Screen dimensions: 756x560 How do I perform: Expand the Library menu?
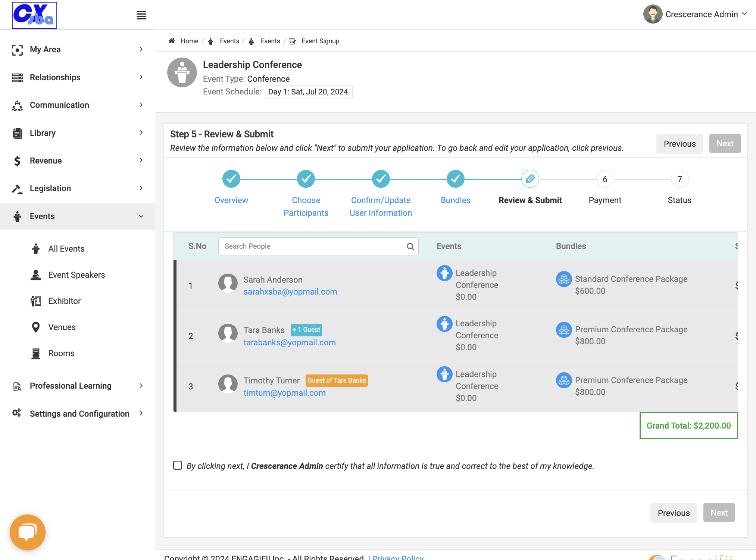(78, 133)
